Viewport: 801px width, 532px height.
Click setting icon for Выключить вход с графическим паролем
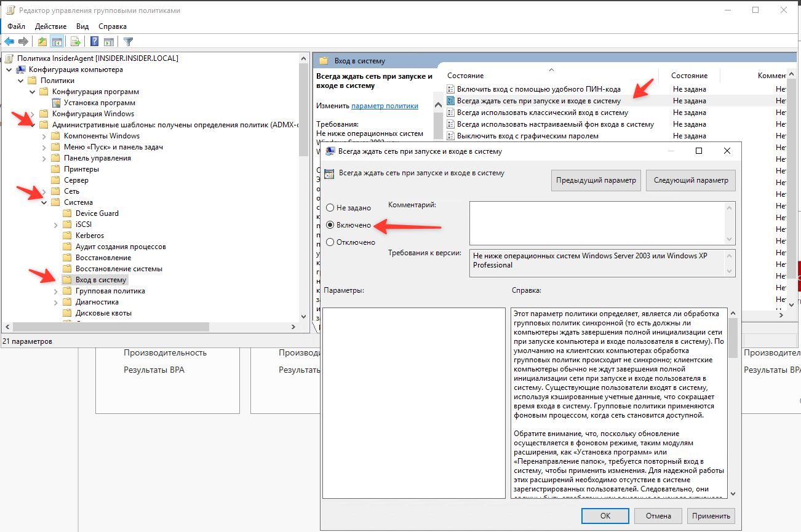click(451, 136)
